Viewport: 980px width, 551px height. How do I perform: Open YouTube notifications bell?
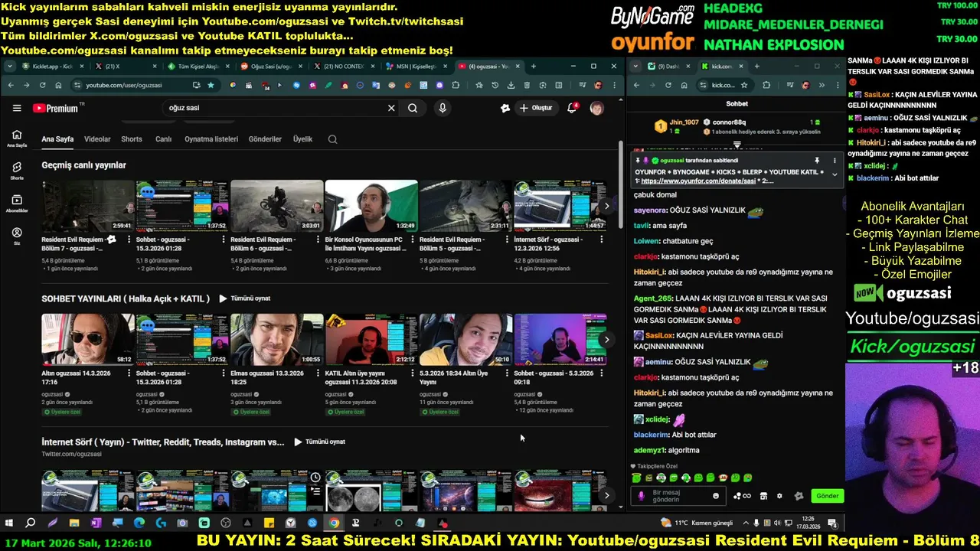(572, 108)
